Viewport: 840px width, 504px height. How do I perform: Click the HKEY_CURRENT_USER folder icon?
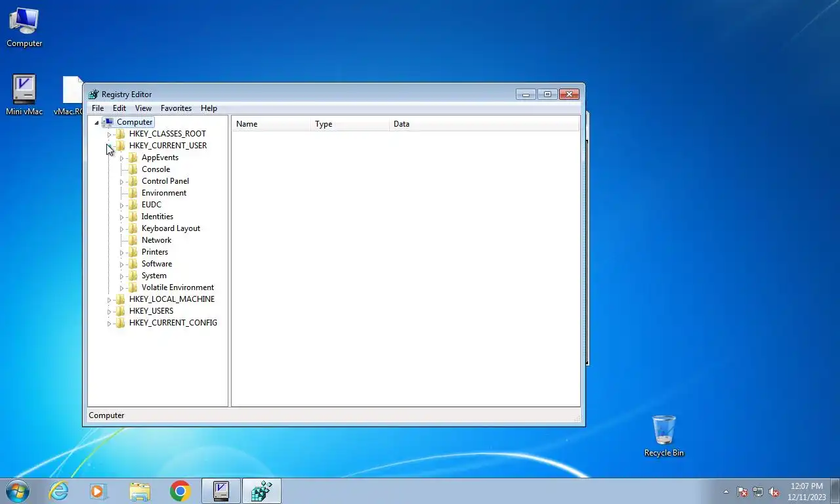point(121,146)
